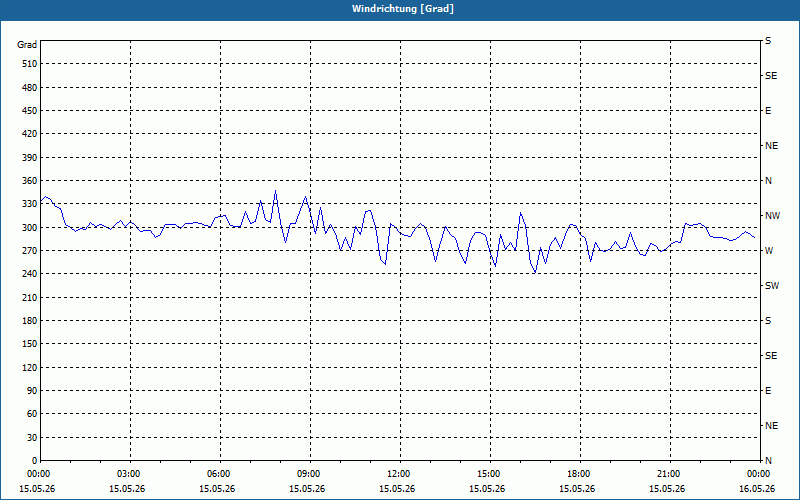Pick the E compass label level with 90
Image resolution: width=800 pixels, height=500 pixels.
[x=768, y=391]
